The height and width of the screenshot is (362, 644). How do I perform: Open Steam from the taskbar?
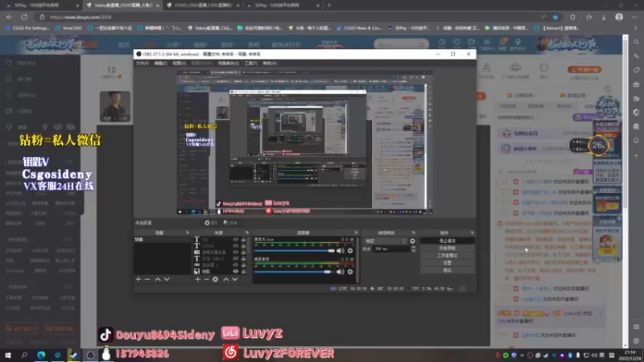pos(73,355)
